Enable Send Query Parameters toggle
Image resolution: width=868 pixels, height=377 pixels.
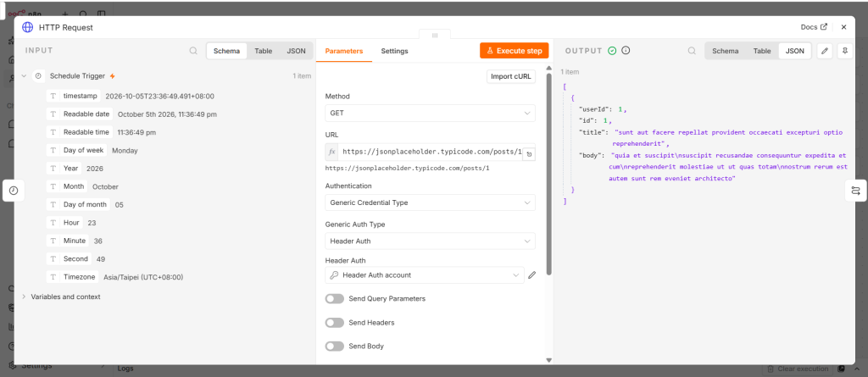pyautogui.click(x=334, y=298)
